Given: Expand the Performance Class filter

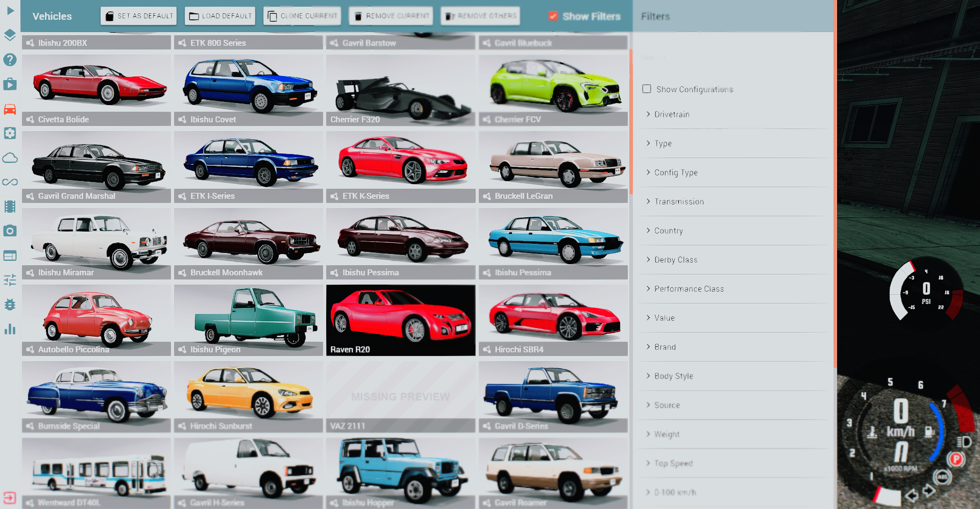Looking at the screenshot, I should tap(733, 289).
